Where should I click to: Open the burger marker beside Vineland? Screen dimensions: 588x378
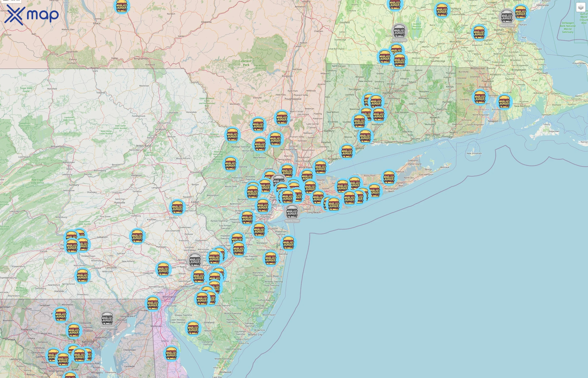(193, 328)
